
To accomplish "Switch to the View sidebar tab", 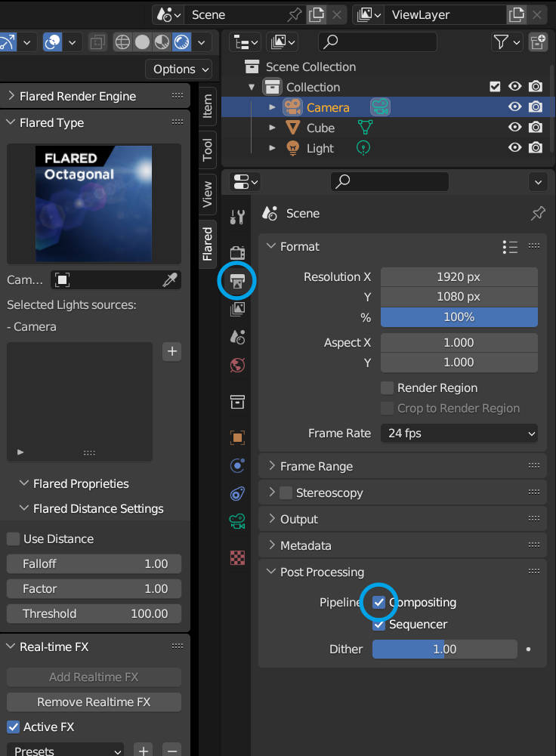I will coord(207,194).
